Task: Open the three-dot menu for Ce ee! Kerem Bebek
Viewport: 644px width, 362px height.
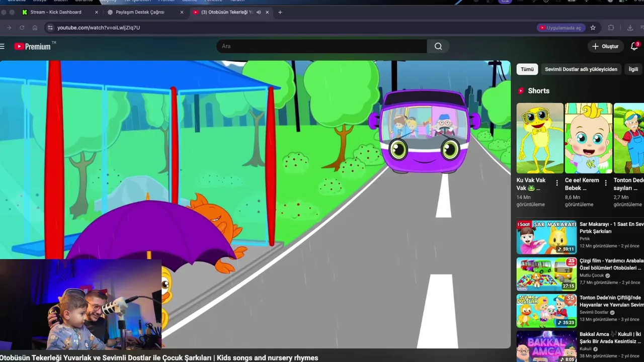Action: point(606,183)
